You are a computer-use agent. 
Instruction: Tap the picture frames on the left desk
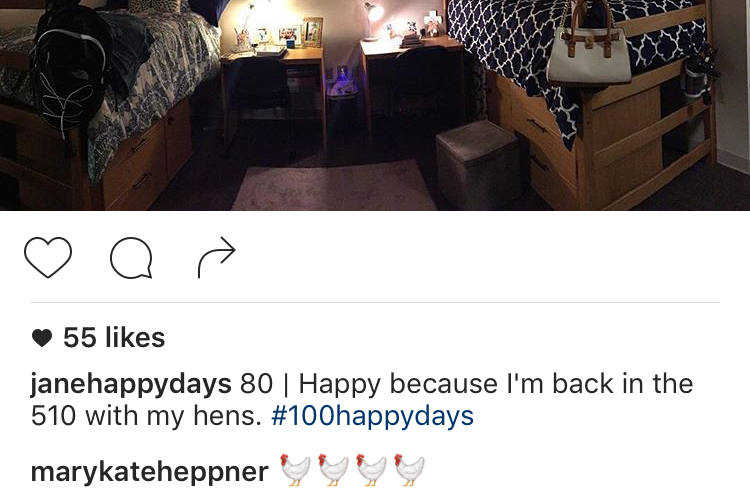290,33
